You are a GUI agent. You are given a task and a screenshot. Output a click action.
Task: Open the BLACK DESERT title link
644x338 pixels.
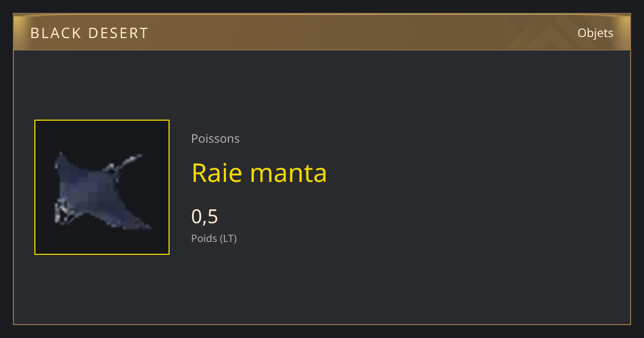pos(89,33)
